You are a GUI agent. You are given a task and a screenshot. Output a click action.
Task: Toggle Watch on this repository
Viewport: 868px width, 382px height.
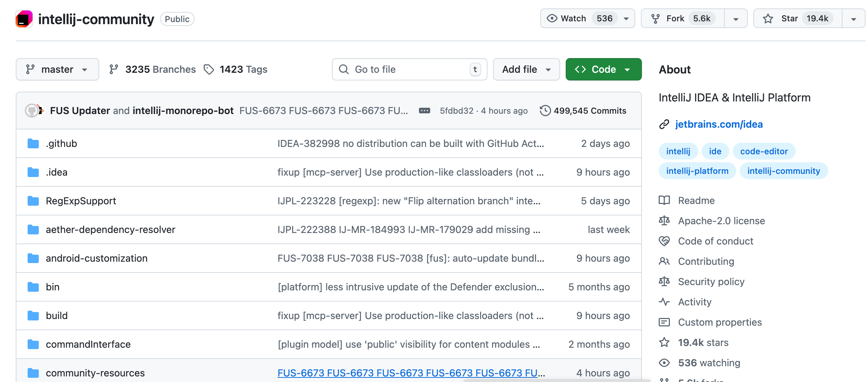point(573,19)
